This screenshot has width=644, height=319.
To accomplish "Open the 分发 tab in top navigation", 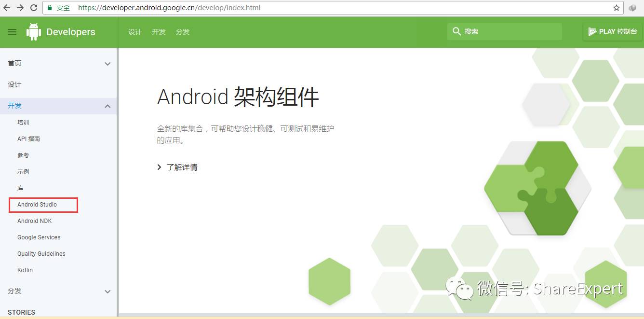I will (183, 32).
